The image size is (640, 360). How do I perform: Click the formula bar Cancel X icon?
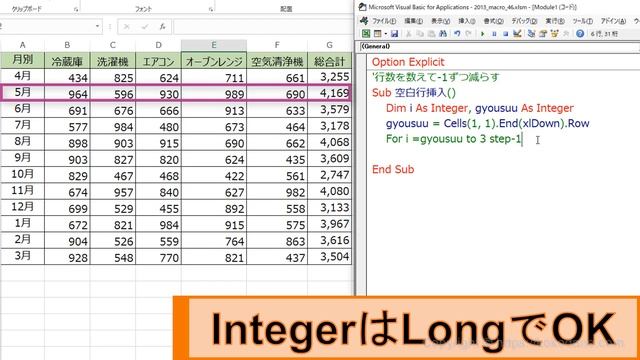pyautogui.click(x=127, y=27)
